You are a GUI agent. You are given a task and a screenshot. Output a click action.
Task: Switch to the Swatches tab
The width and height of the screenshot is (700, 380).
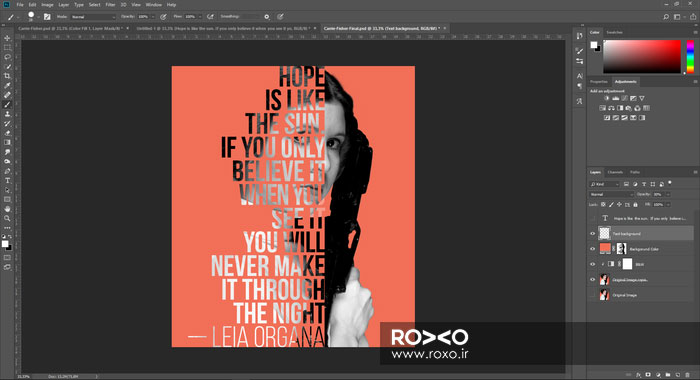[x=614, y=33]
